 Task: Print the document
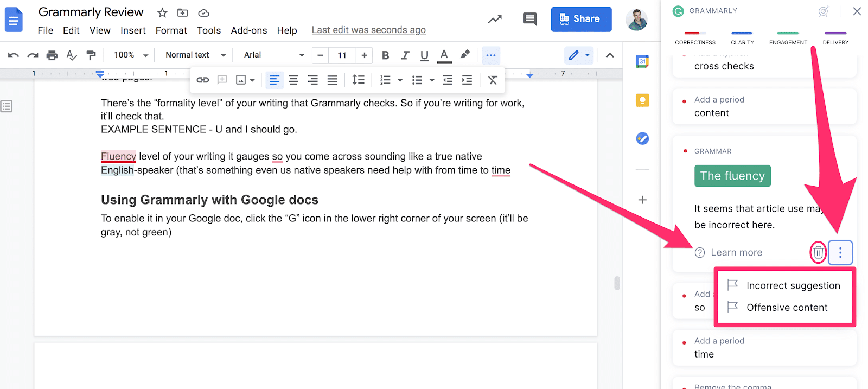point(52,55)
